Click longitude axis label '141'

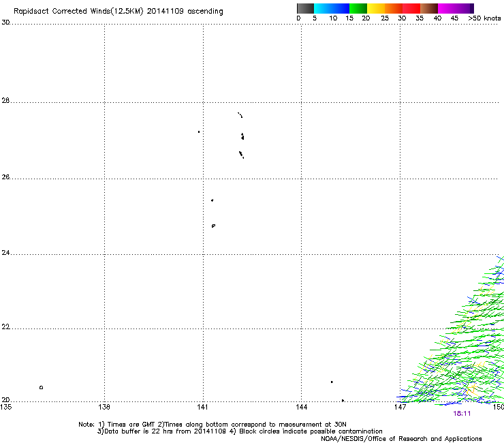pos(202,407)
